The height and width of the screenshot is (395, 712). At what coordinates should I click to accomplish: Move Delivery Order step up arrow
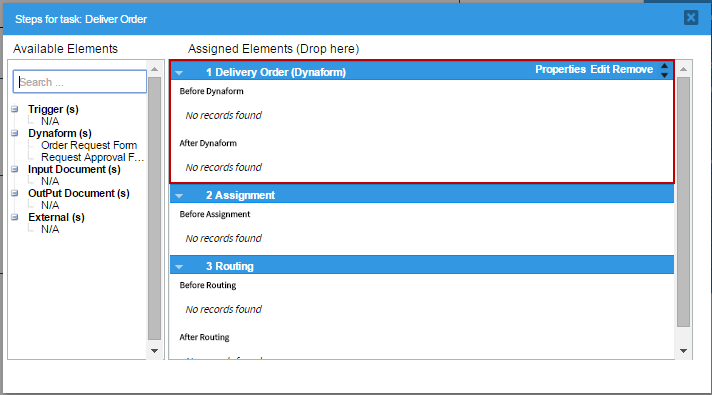[x=664, y=66]
